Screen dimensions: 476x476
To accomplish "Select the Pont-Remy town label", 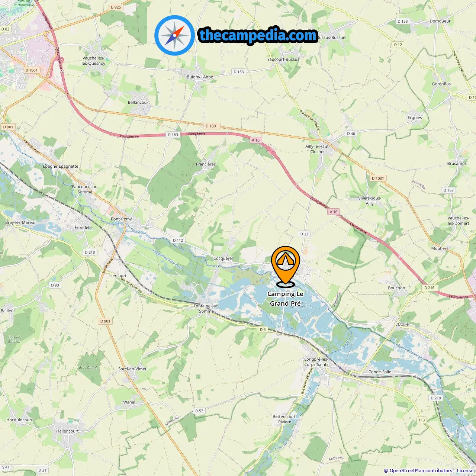I will click(x=121, y=219).
